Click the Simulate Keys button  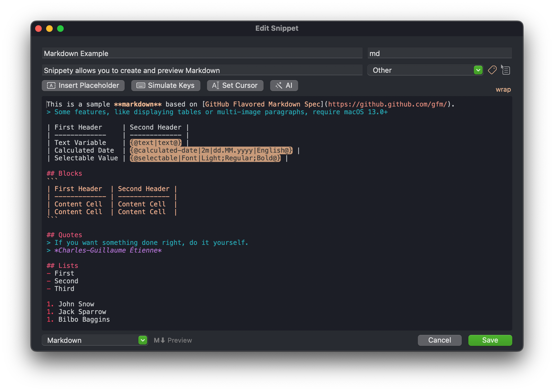click(166, 86)
